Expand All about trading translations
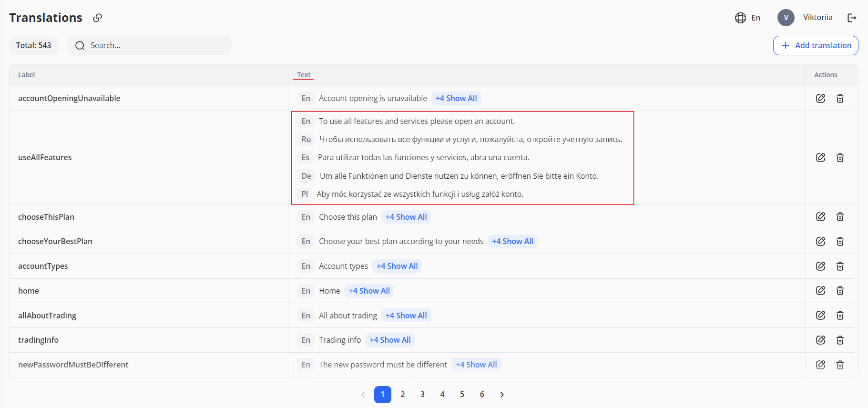Screen dimensions: 868x408 tap(406, 316)
